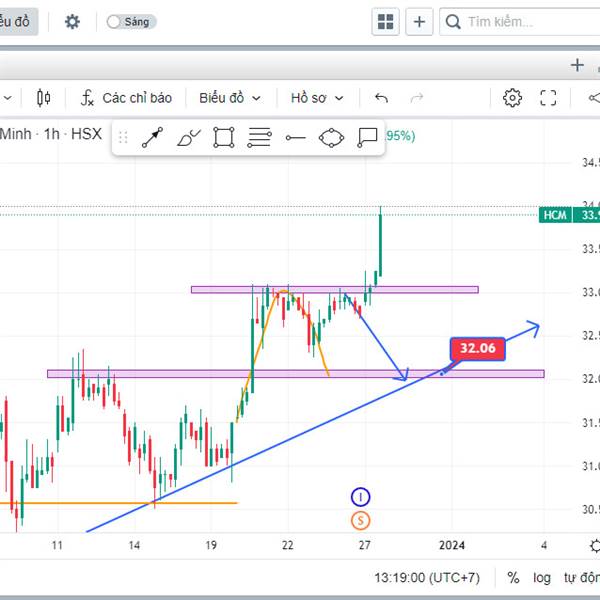Open Các chỉ báo indicators menu
The width and height of the screenshot is (600, 600).
126,98
